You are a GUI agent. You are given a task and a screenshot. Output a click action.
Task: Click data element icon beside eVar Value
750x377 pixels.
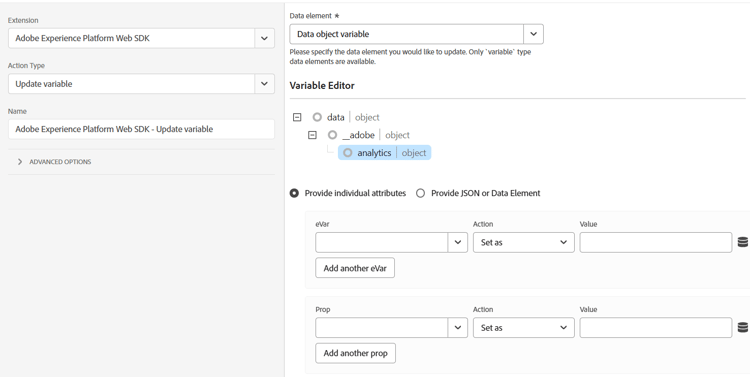[742, 242]
